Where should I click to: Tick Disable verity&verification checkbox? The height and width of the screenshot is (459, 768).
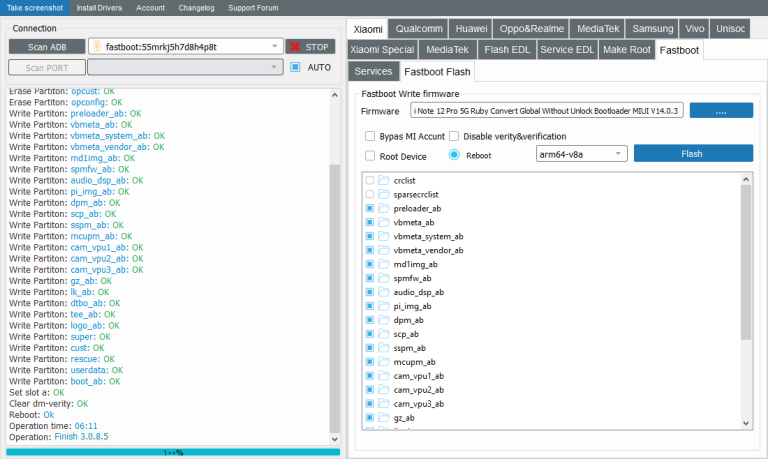click(454, 136)
